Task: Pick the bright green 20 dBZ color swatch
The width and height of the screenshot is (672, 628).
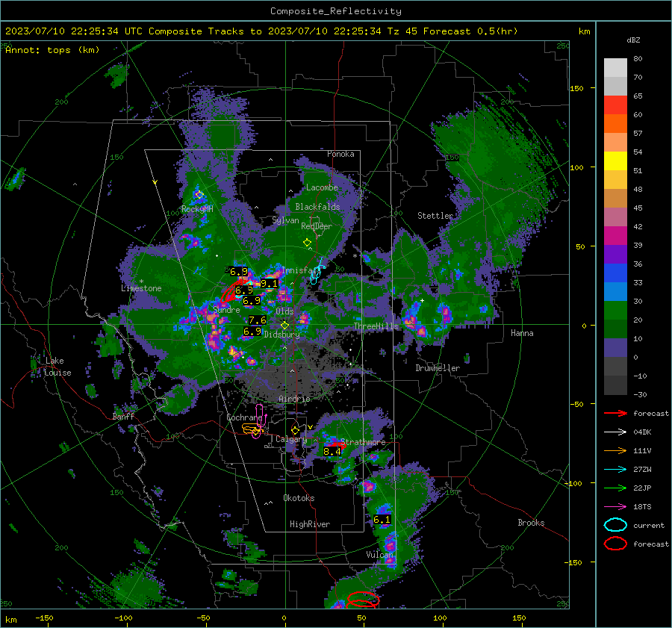Action: point(615,311)
